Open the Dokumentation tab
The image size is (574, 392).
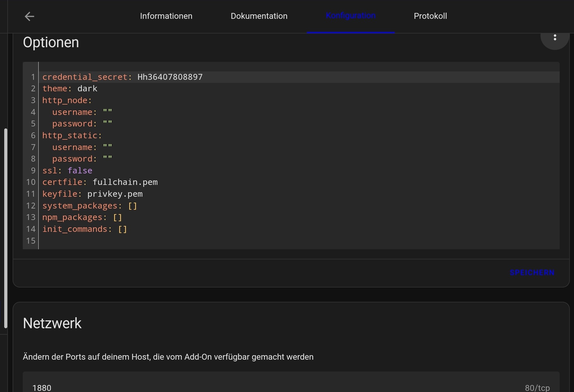pos(259,16)
